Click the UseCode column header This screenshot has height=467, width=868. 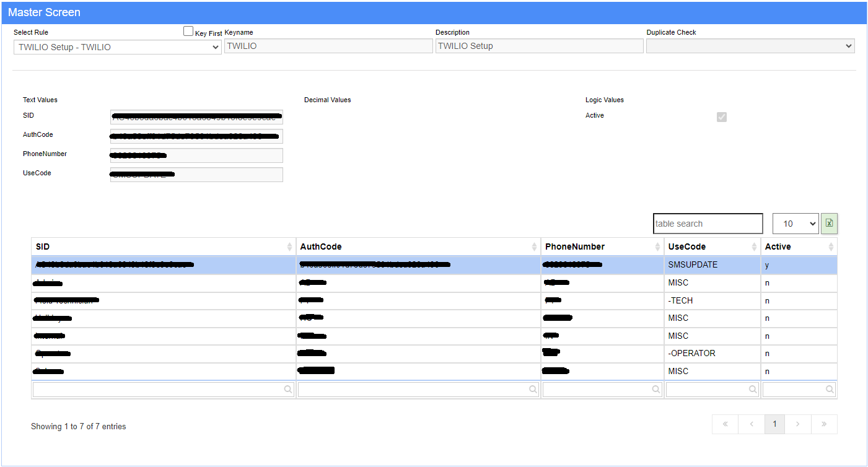tap(712, 247)
